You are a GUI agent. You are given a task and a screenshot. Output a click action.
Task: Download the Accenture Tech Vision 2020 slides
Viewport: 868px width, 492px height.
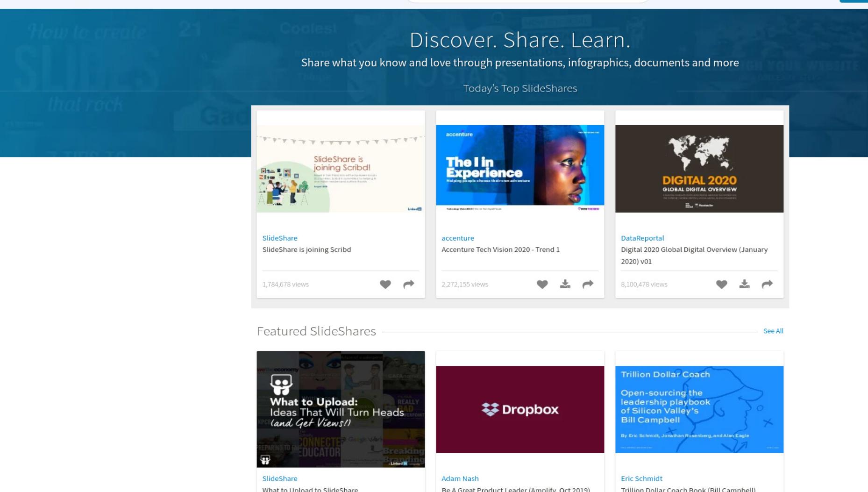pyautogui.click(x=565, y=284)
